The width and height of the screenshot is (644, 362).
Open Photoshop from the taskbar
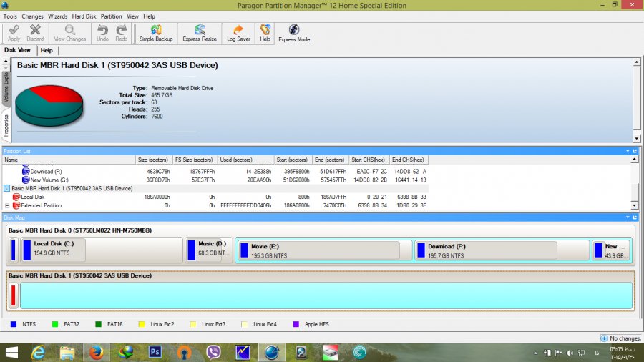click(155, 353)
